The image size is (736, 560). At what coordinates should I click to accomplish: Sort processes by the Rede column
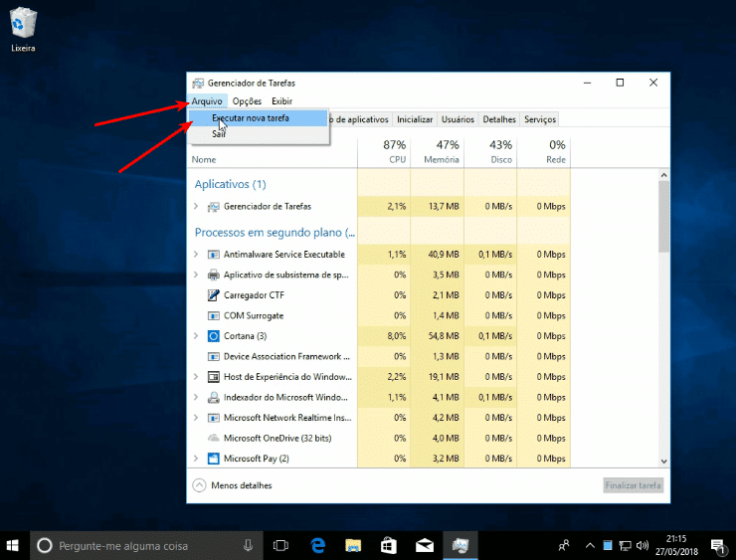pyautogui.click(x=544, y=152)
